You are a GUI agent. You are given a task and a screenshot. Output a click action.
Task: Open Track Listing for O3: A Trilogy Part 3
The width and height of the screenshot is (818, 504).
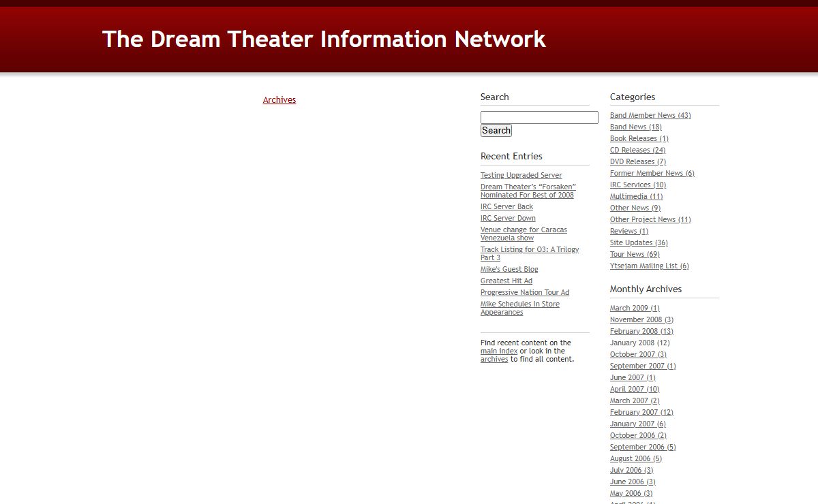(530, 253)
